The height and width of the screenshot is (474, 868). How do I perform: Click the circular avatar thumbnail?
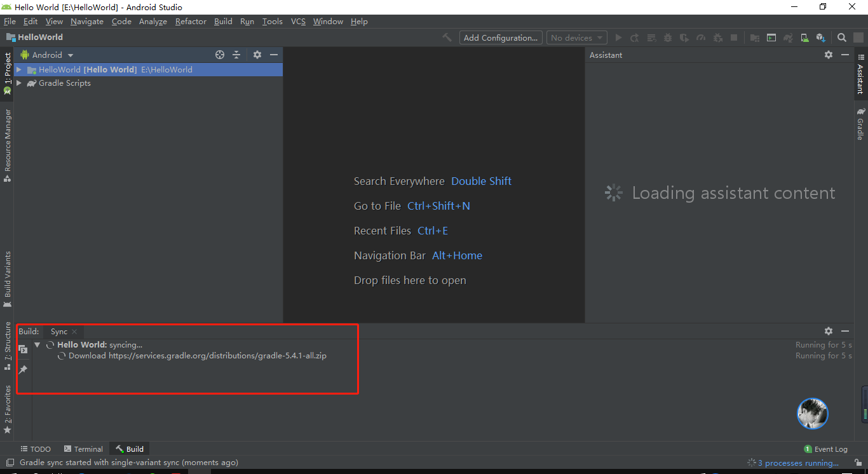(x=813, y=414)
